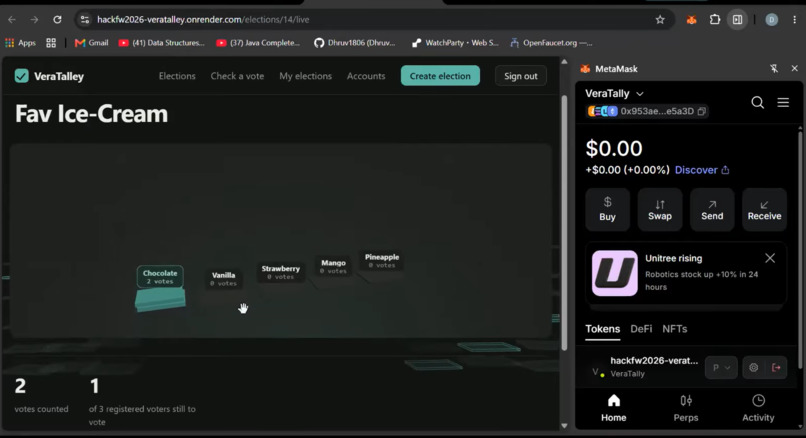Open the MetaMask hamburger menu

[783, 102]
